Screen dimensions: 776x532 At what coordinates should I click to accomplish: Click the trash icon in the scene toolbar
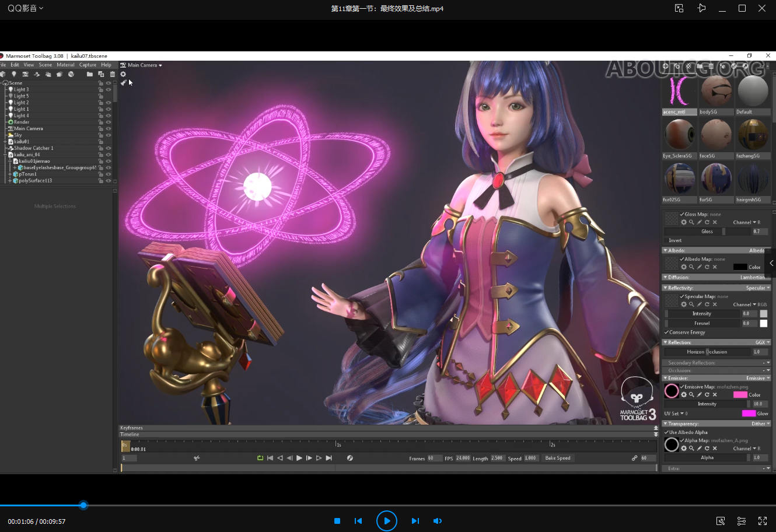tap(113, 74)
